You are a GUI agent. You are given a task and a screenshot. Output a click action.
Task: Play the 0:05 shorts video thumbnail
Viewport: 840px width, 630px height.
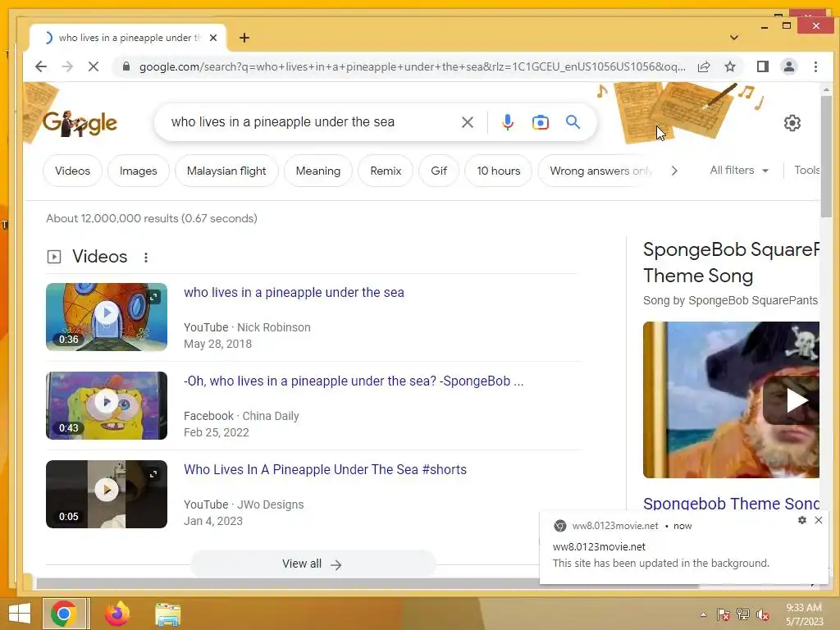[x=107, y=494]
